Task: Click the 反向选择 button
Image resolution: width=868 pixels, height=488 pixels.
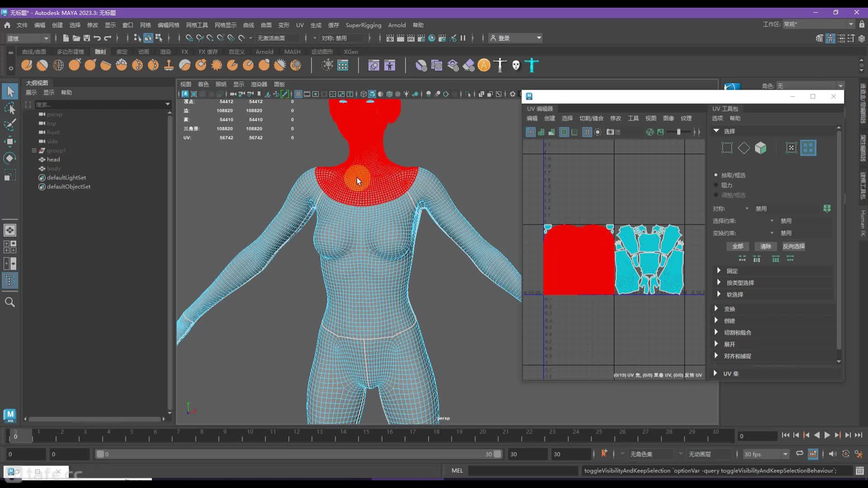Action: [793, 246]
